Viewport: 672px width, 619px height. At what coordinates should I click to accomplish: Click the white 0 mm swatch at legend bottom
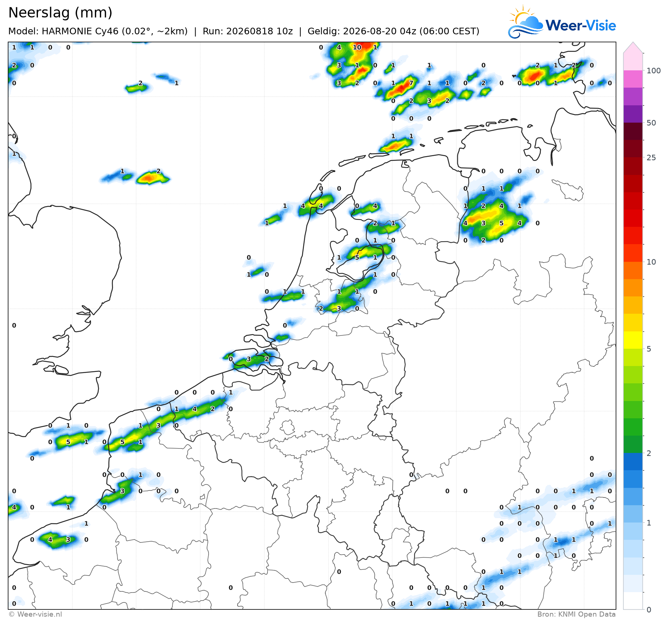click(633, 601)
